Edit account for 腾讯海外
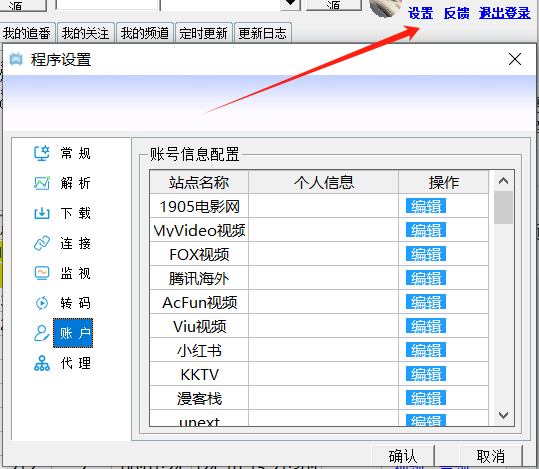This screenshot has height=469, width=539. pos(426,278)
